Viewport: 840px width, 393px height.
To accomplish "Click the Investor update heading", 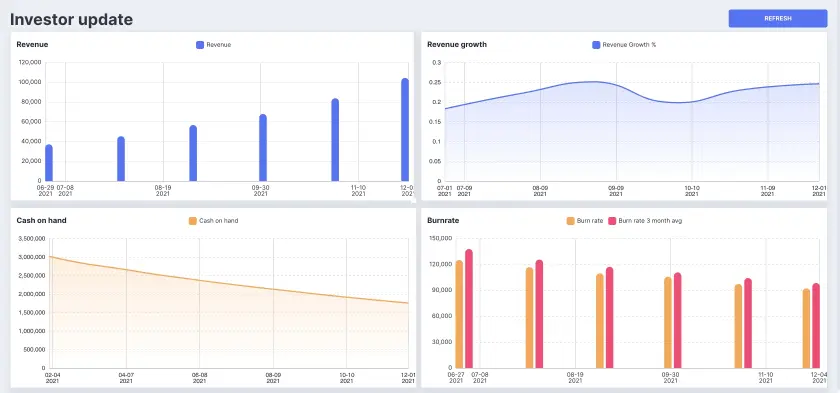I will pyautogui.click(x=71, y=19).
